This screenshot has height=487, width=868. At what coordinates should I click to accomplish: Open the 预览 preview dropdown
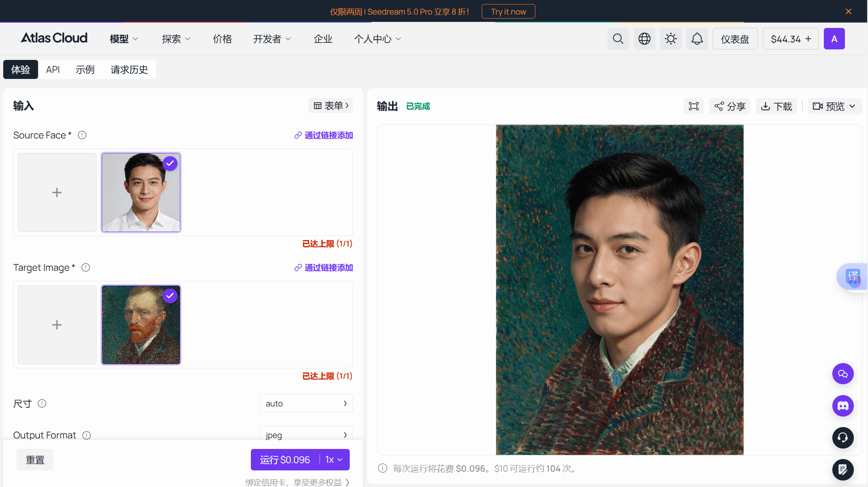point(835,106)
